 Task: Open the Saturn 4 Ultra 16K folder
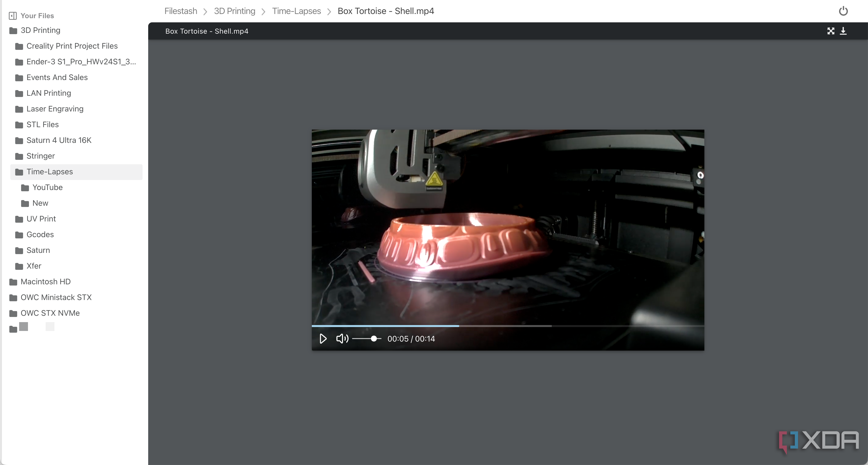point(59,140)
